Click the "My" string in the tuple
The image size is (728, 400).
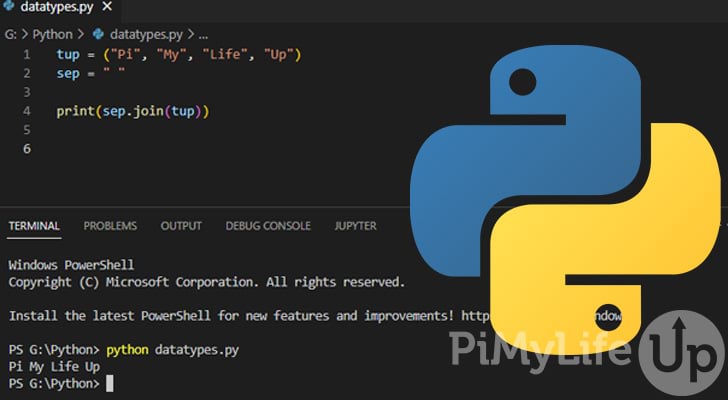point(172,55)
